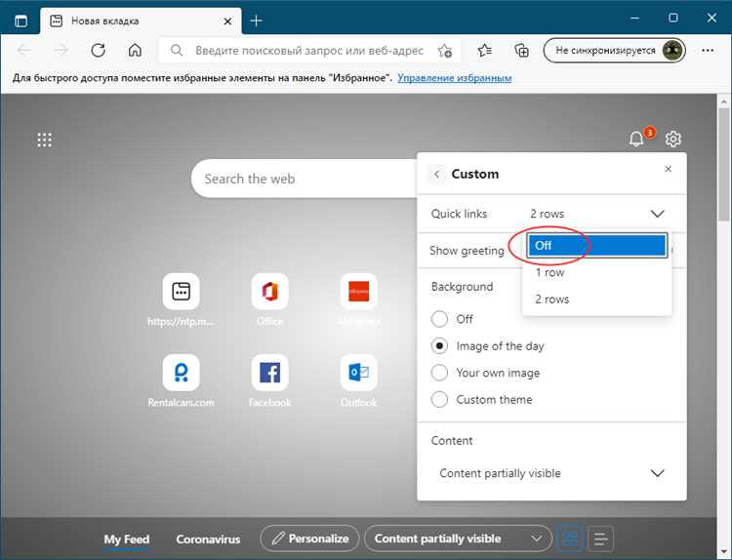
Task: Click the page refresh icon
Action: pos(98,51)
